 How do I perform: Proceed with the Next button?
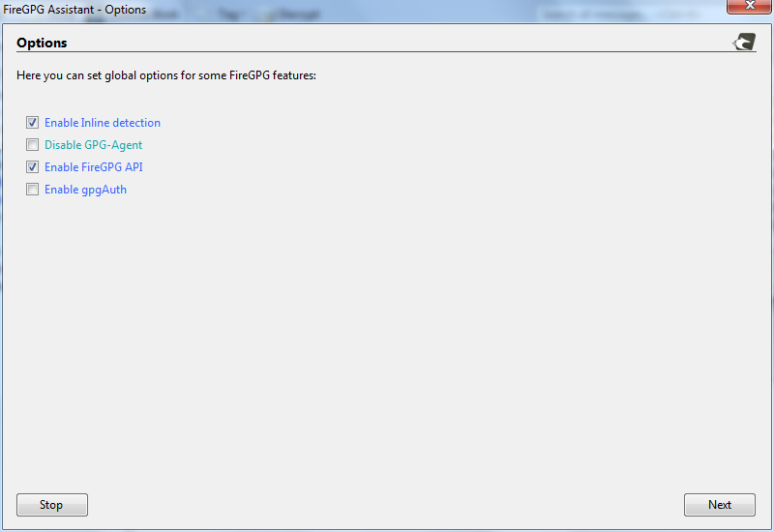719,505
